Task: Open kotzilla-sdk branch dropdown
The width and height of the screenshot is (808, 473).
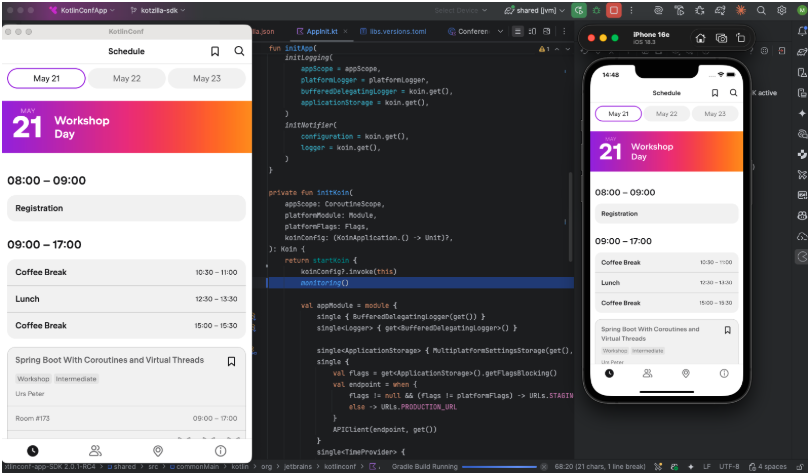Action: (158, 10)
